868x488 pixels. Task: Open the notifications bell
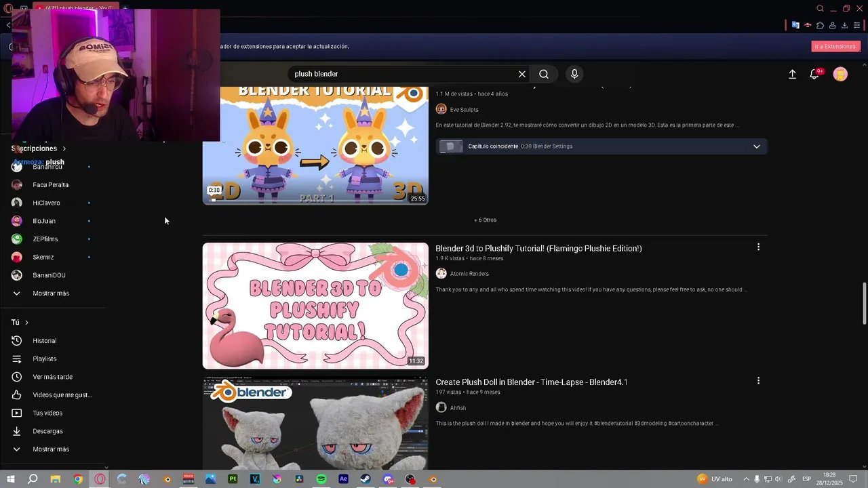tap(814, 74)
